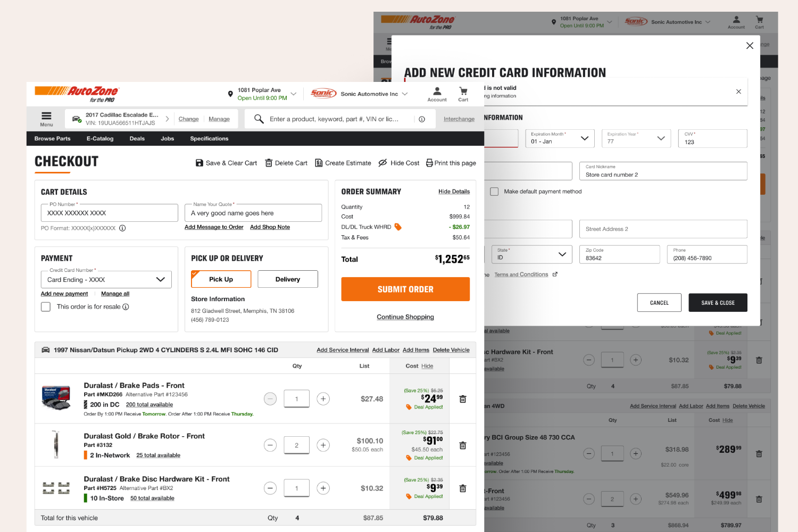The width and height of the screenshot is (798, 532).
Task: Click Zip Code field in card dialog
Action: [x=619, y=254]
